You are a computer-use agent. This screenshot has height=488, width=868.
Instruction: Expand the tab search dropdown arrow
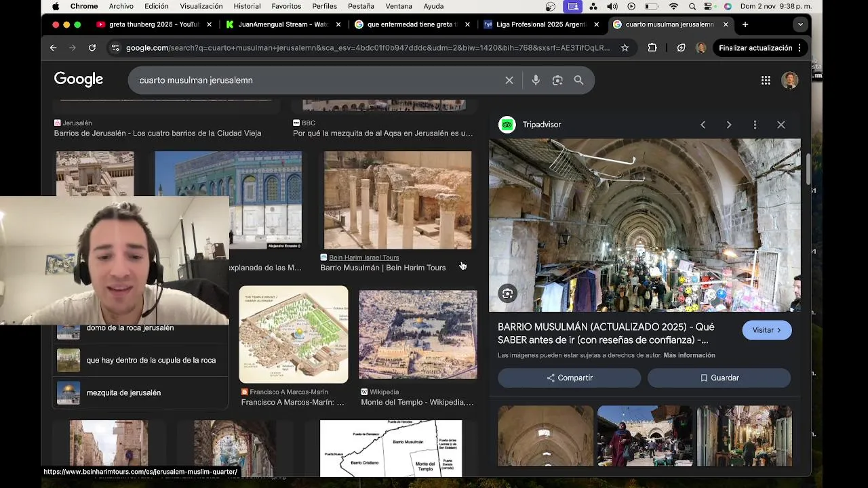pos(800,24)
